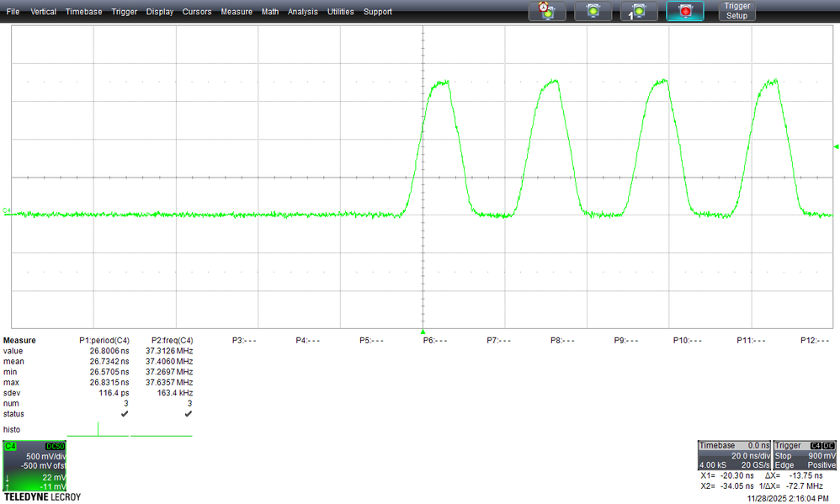This screenshot has height=504, width=840.
Task: Open the Math menu
Action: (x=270, y=11)
